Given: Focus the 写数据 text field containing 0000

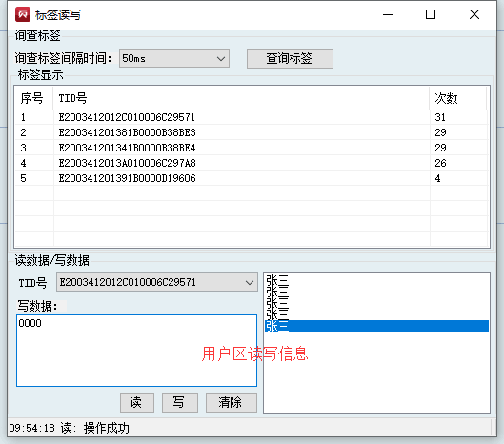Looking at the screenshot, I should click(136, 351).
